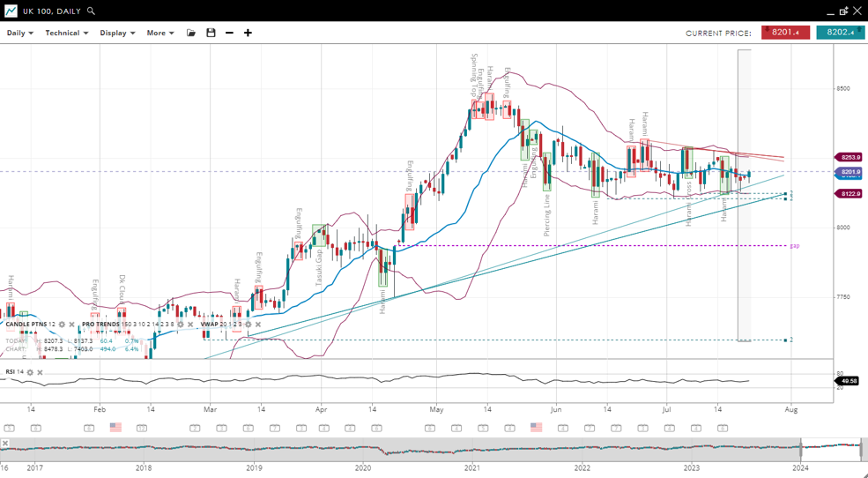
Task: Click the teal buy price 8202.4 button
Action: click(840, 33)
